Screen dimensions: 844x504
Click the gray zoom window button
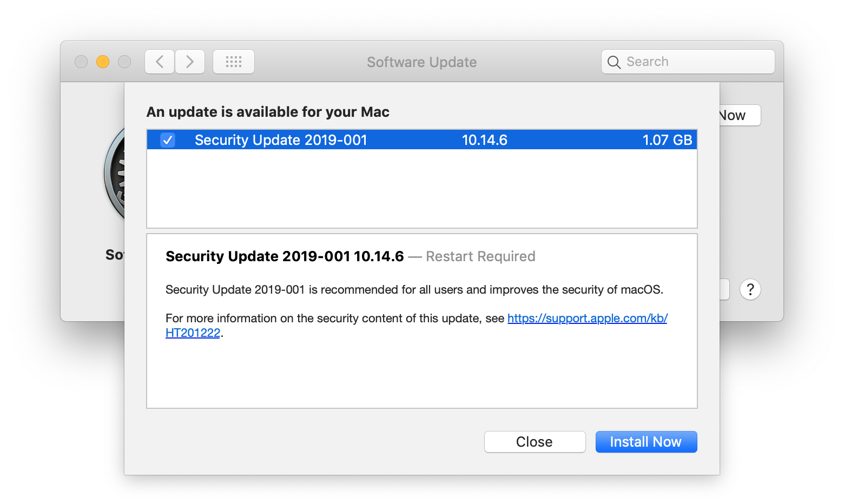coord(124,62)
